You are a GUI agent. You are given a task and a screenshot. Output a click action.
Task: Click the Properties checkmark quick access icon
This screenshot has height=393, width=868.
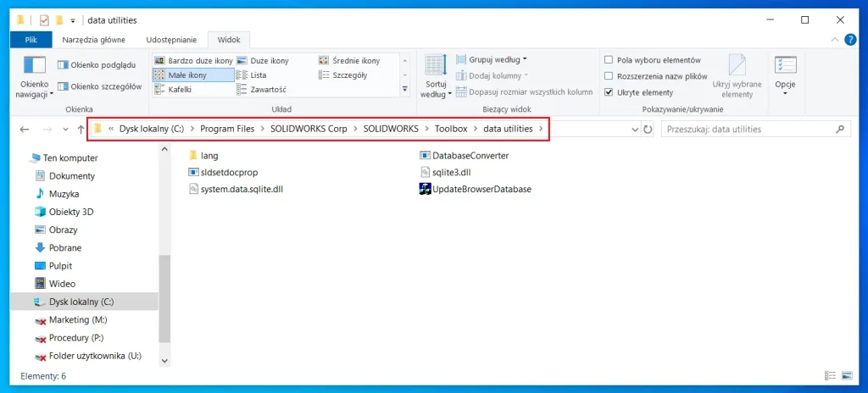(x=44, y=20)
